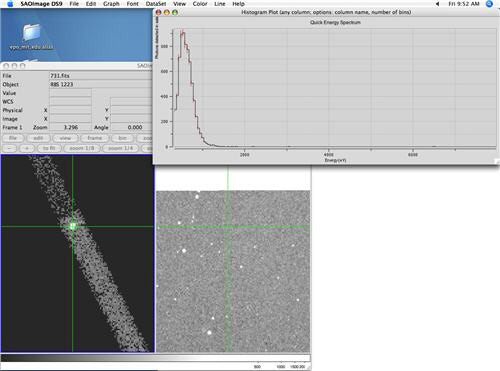Open the 'frame' button group in DS9
The image size is (500, 371).
click(x=95, y=138)
